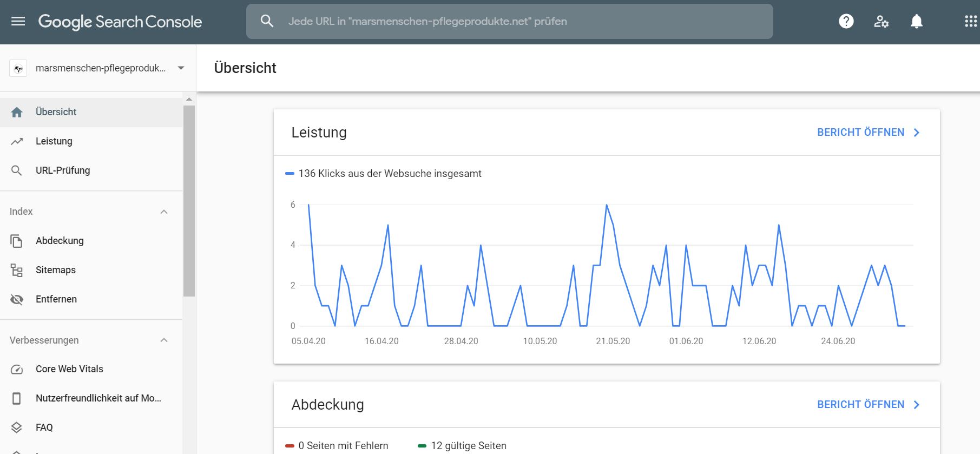980x454 pixels.
Task: Click the Sitemaps tree icon
Action: (x=17, y=270)
